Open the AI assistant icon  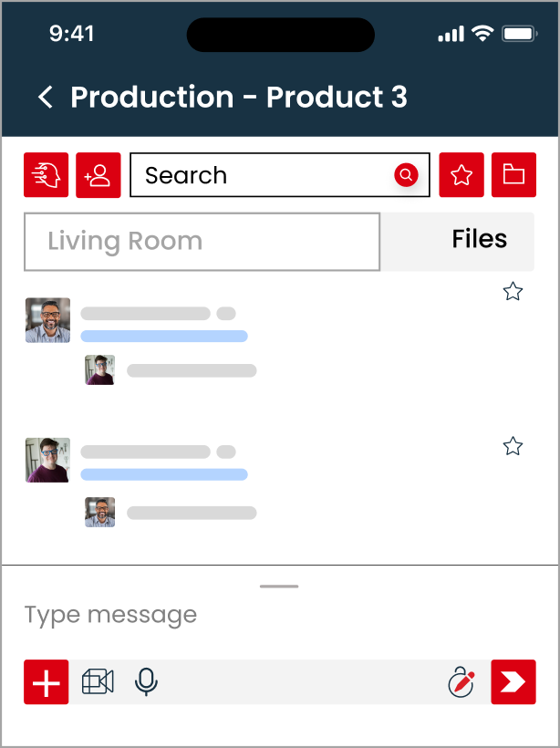pos(47,174)
